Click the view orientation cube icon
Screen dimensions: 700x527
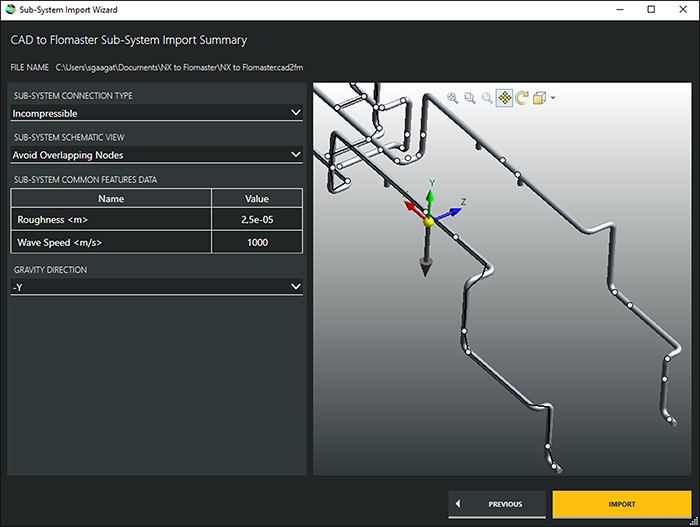(x=539, y=98)
